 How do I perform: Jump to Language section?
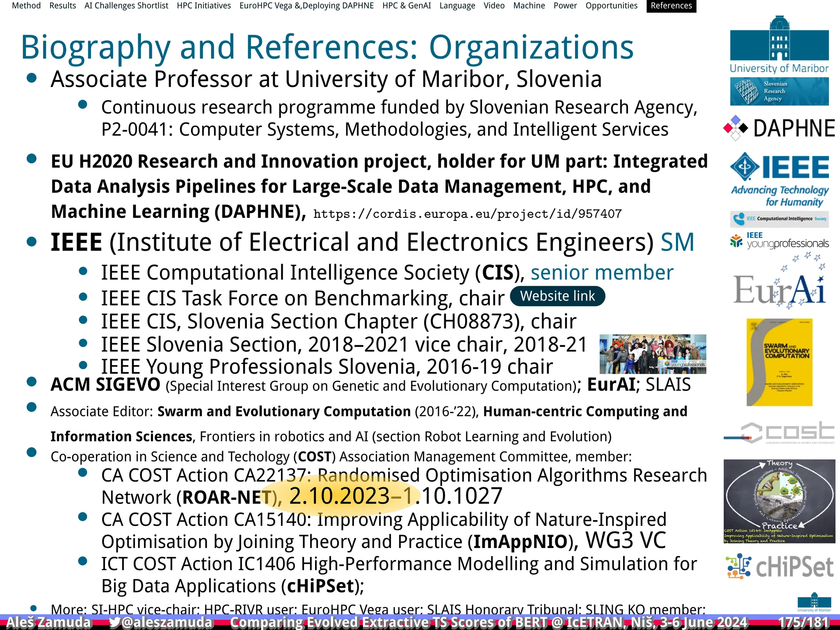pos(457,6)
